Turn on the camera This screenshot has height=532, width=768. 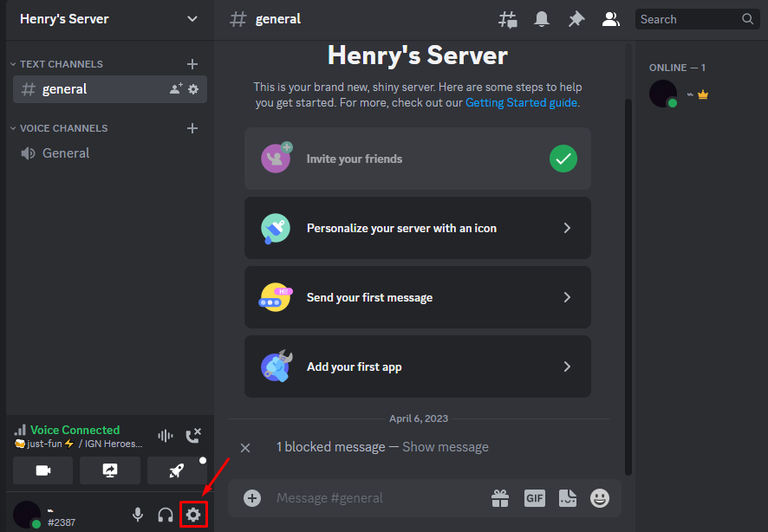pyautogui.click(x=43, y=470)
